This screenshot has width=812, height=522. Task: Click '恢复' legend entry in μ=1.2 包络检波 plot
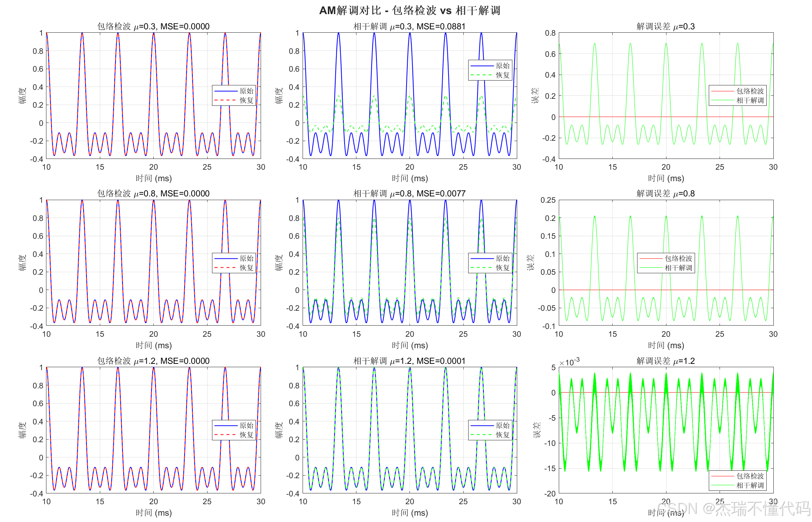tap(246, 435)
